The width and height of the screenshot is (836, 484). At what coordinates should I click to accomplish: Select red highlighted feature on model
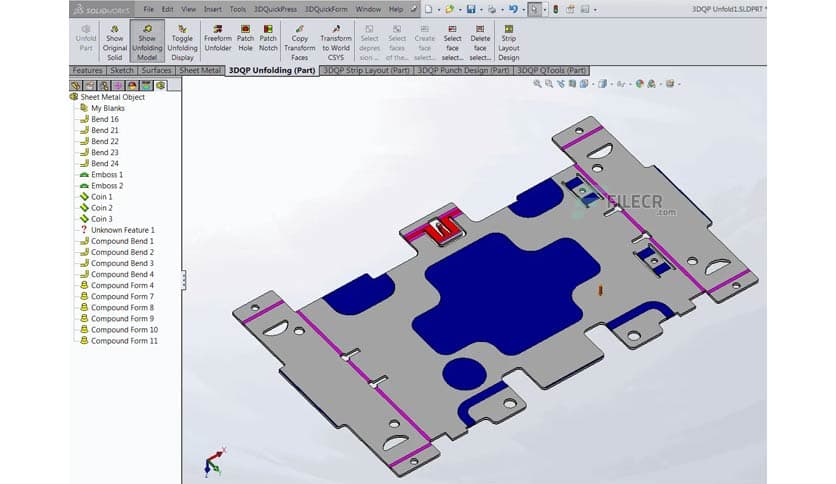(442, 230)
